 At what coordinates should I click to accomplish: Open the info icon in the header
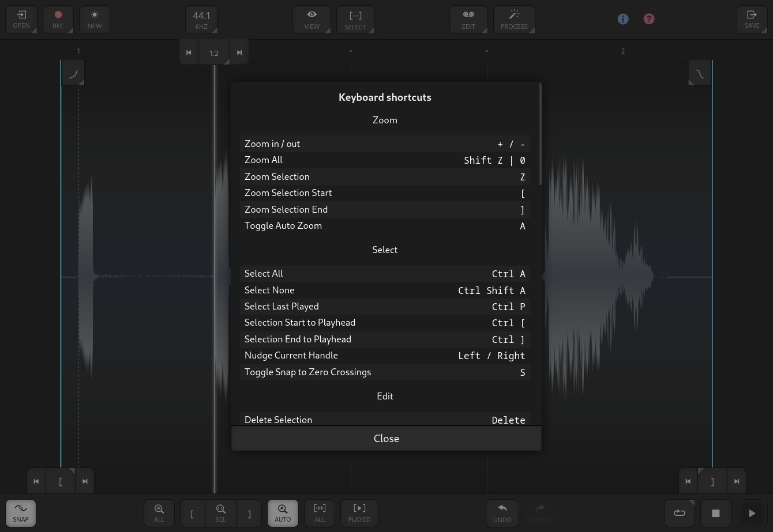point(623,19)
